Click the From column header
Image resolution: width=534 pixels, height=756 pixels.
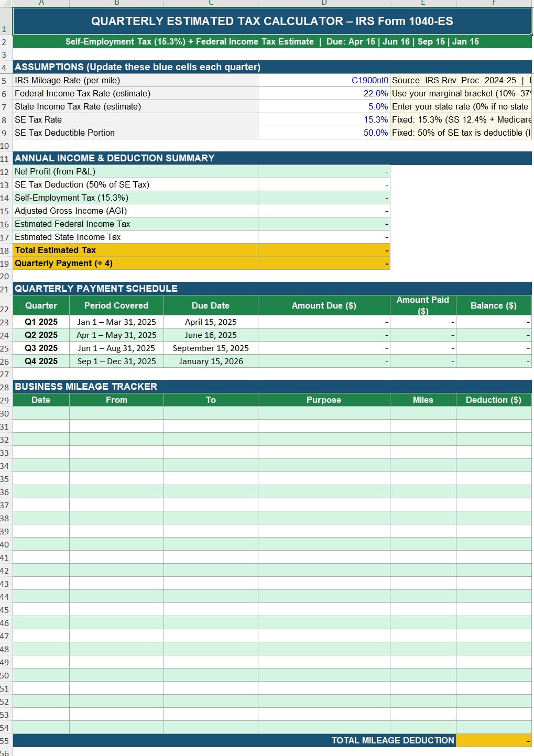pos(116,400)
